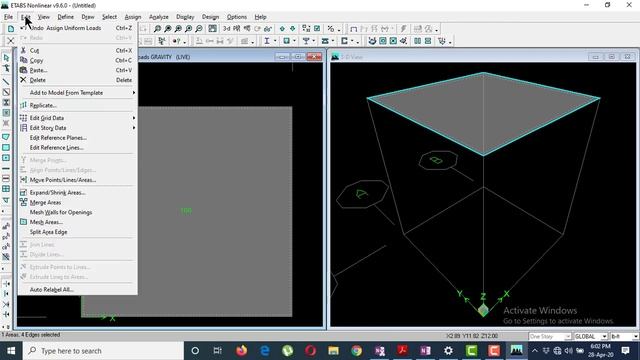Expand Add to Model From Template submenu arrow
This screenshot has width=640, height=360.
pyautogui.click(x=133, y=93)
